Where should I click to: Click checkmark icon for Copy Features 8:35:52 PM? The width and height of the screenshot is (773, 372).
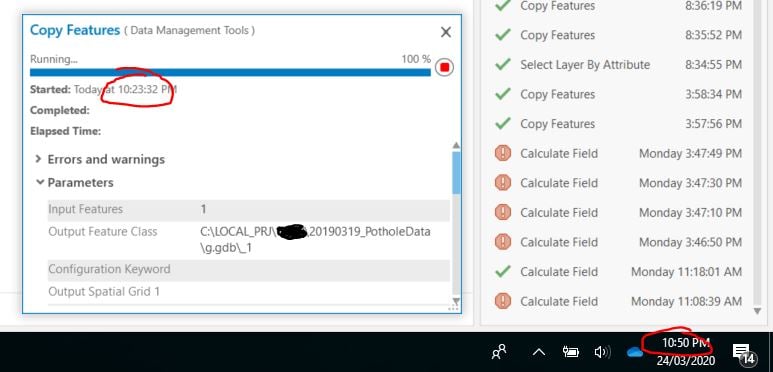click(x=502, y=35)
